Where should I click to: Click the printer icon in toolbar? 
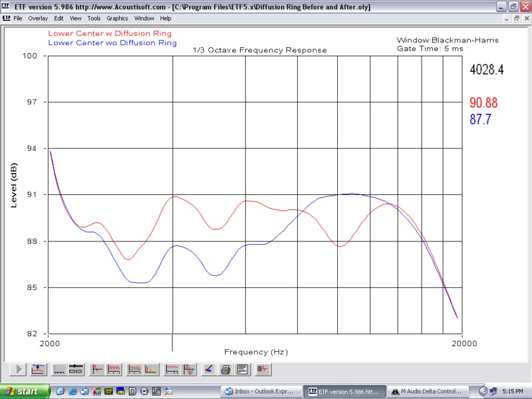pyautogui.click(x=225, y=369)
